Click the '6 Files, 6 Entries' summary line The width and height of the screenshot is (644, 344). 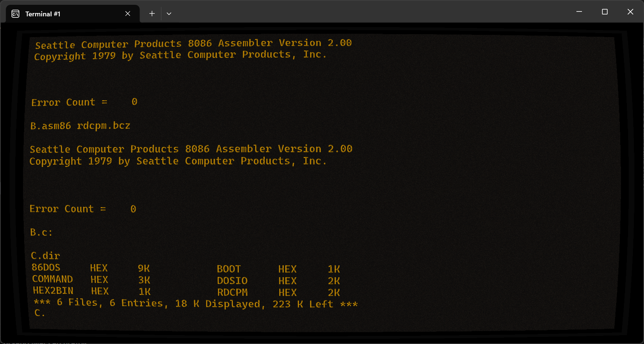click(x=196, y=303)
